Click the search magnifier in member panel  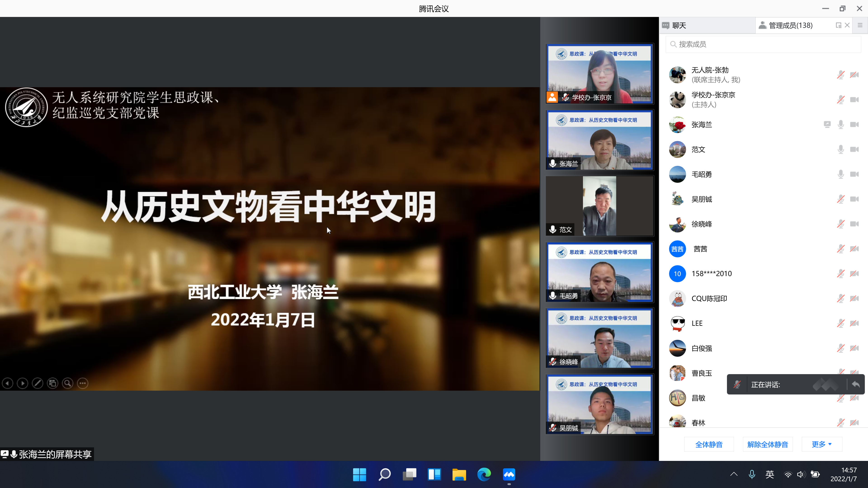click(x=673, y=44)
